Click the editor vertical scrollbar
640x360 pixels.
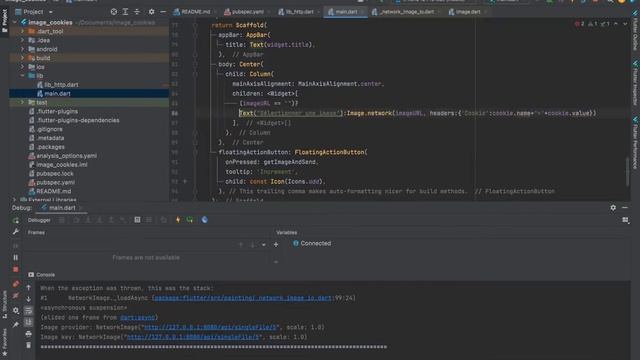coord(628,171)
